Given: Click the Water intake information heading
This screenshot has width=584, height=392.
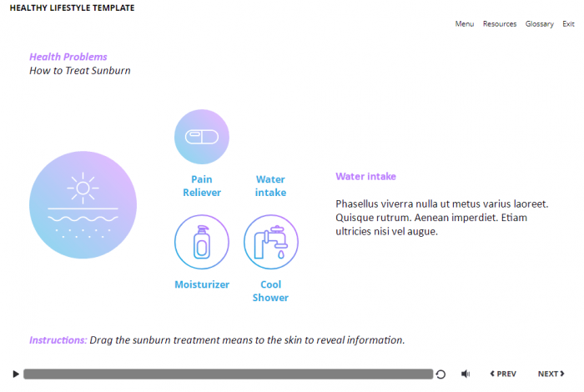Looking at the screenshot, I should (365, 177).
